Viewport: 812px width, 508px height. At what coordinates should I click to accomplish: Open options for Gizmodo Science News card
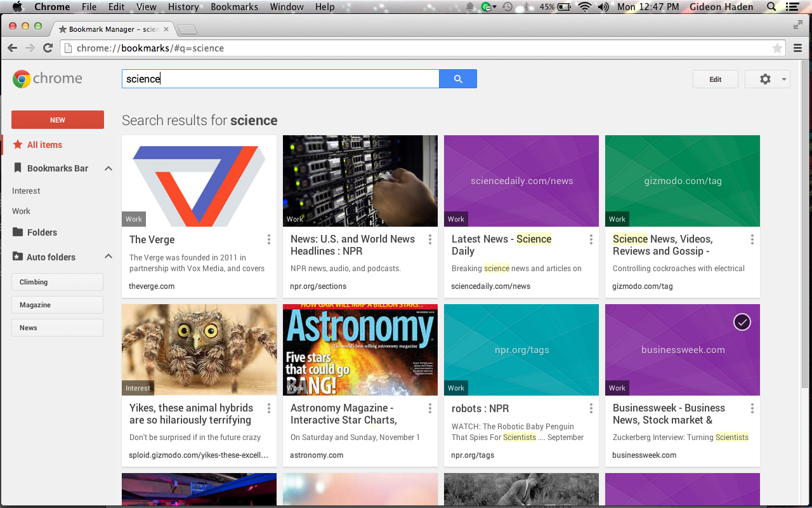(x=752, y=239)
